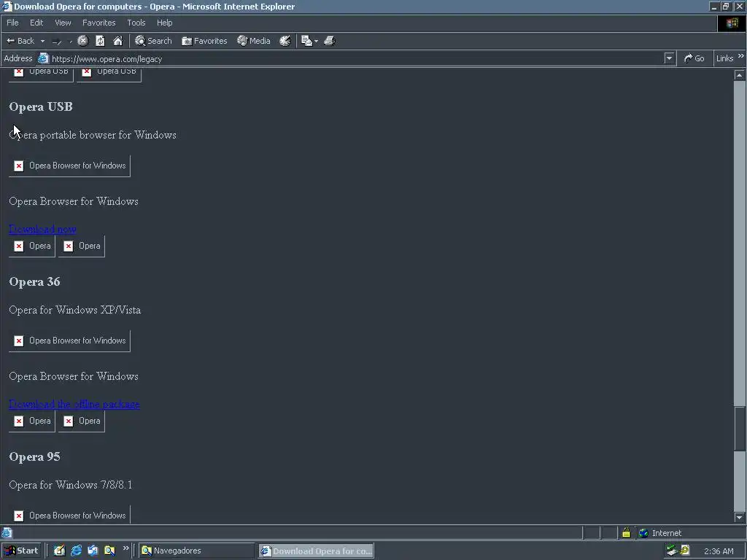Click the page icon in status bar
The height and width of the screenshot is (560, 747).
click(x=7, y=533)
